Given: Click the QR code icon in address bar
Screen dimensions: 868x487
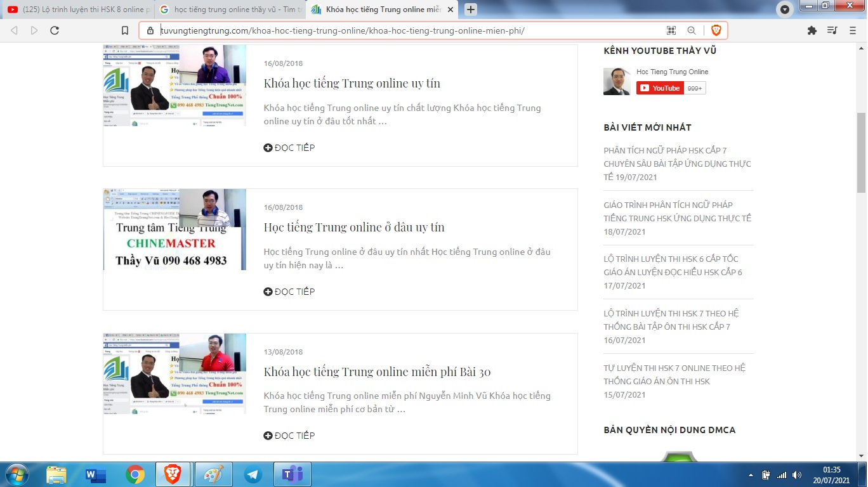Looking at the screenshot, I should pos(671,30).
